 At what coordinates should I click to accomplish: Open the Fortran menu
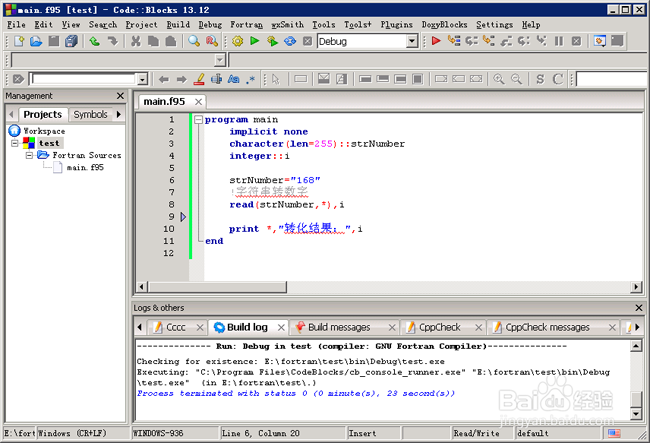click(x=246, y=24)
